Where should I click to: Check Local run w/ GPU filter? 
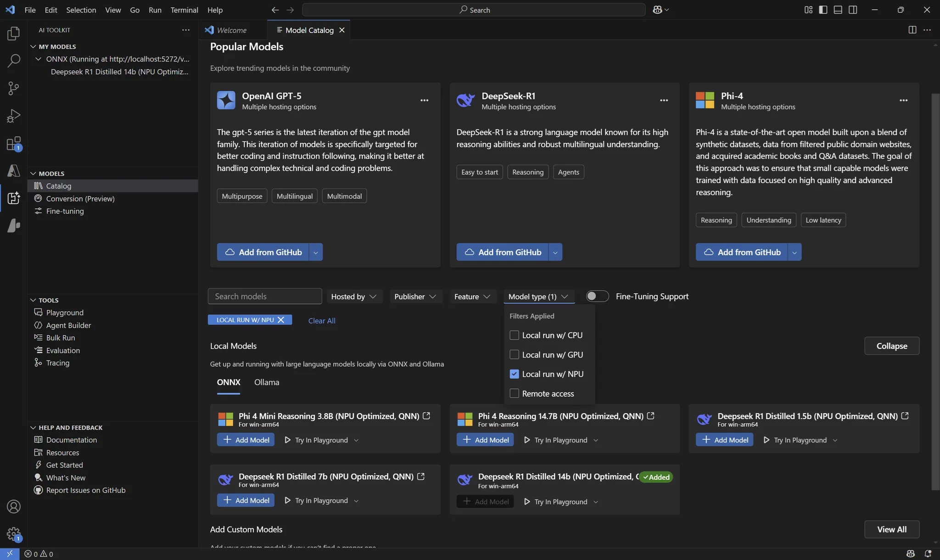click(514, 354)
